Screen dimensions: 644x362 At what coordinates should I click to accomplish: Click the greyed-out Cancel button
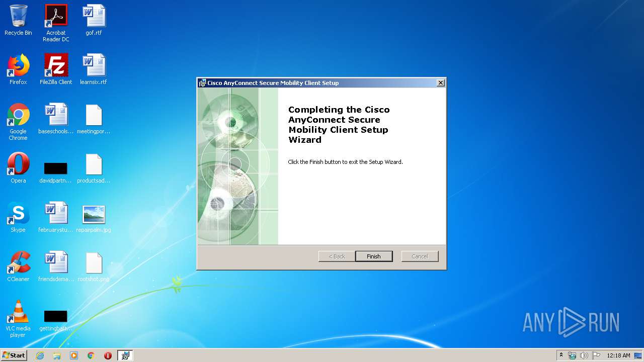(420, 256)
